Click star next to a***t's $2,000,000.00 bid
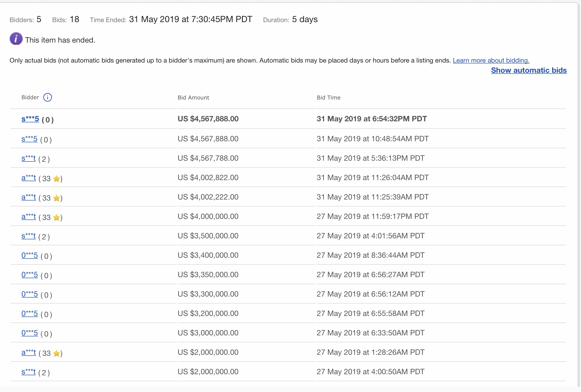581x392 pixels. [56, 353]
